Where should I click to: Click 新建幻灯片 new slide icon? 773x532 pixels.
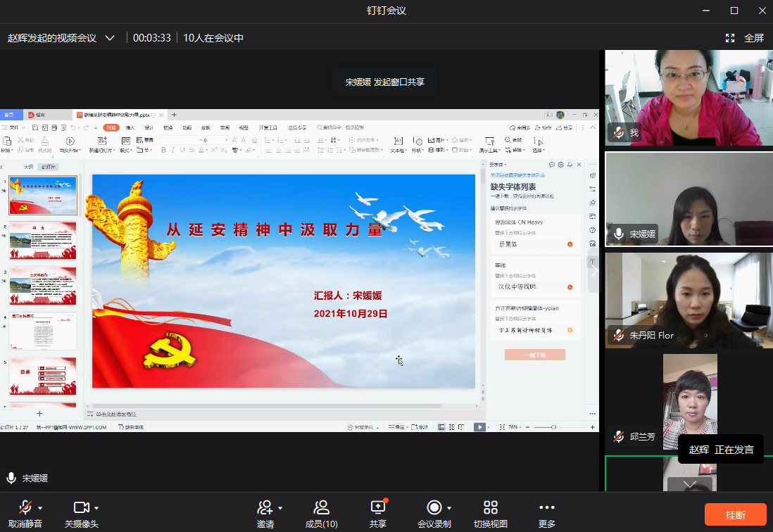tap(102, 141)
